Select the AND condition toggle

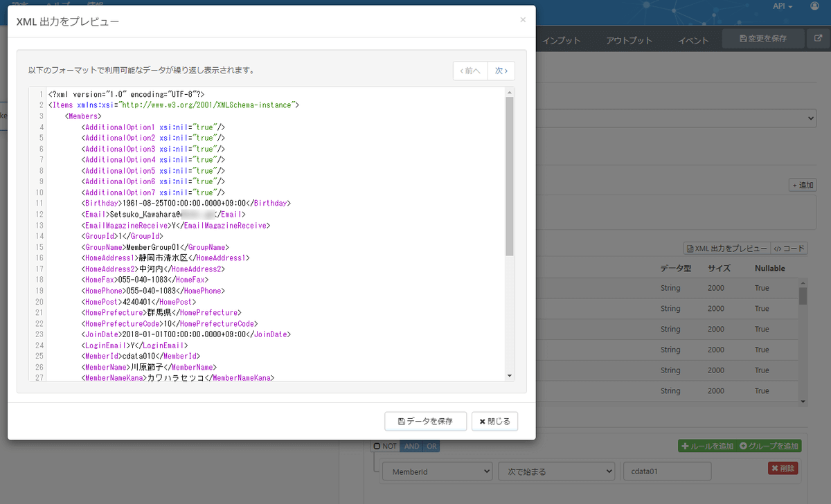point(411,447)
